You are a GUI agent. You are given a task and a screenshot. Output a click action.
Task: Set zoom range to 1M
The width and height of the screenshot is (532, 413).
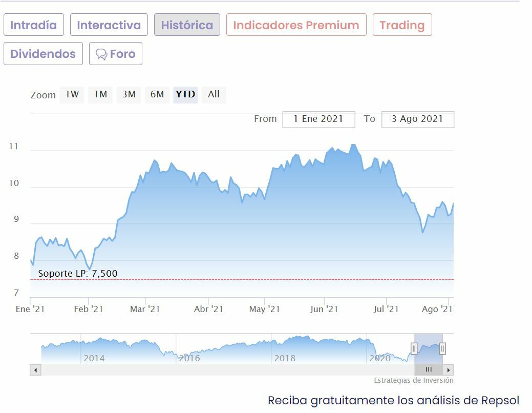click(x=100, y=94)
